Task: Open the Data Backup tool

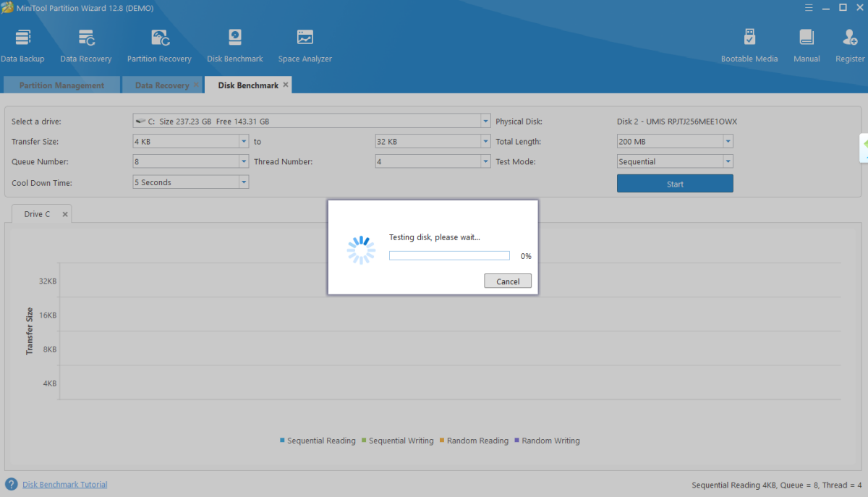Action: coord(22,46)
